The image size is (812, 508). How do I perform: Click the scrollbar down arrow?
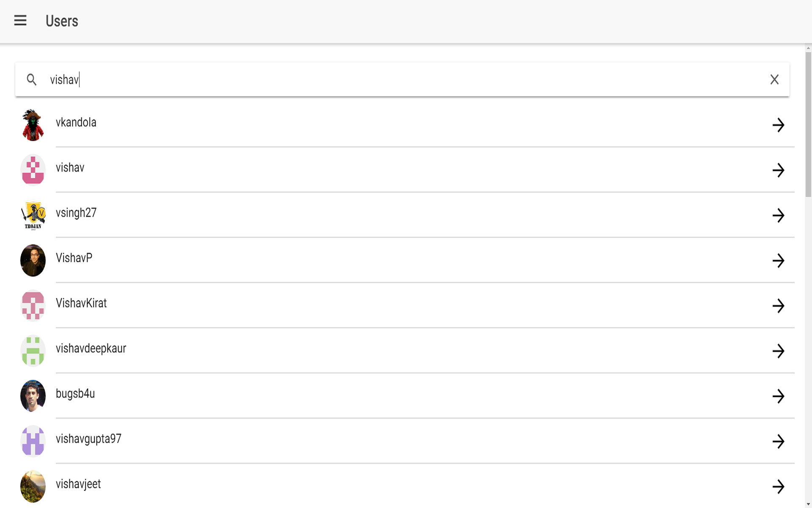point(808,504)
